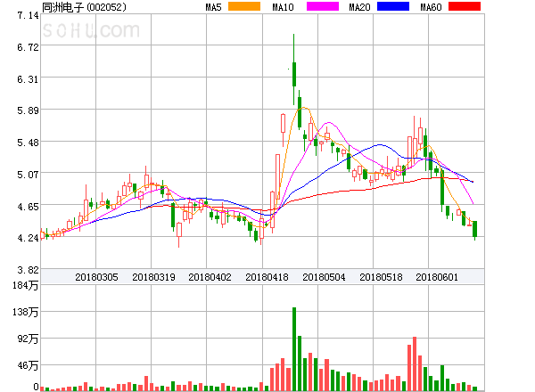The width and height of the screenshot is (535, 392).
Task: Click the MA10 legend label
Action: (x=283, y=7)
